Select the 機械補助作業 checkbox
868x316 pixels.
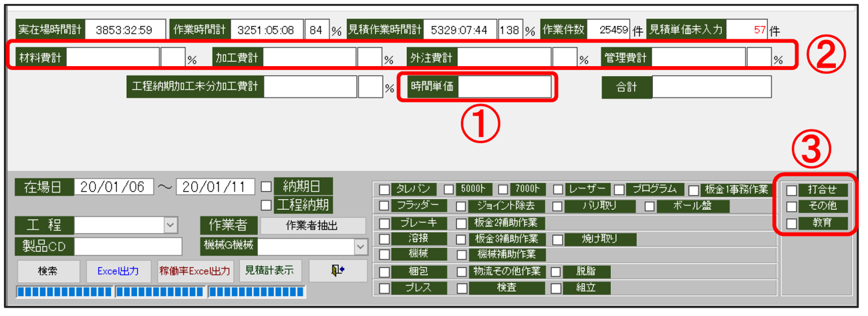tap(462, 255)
